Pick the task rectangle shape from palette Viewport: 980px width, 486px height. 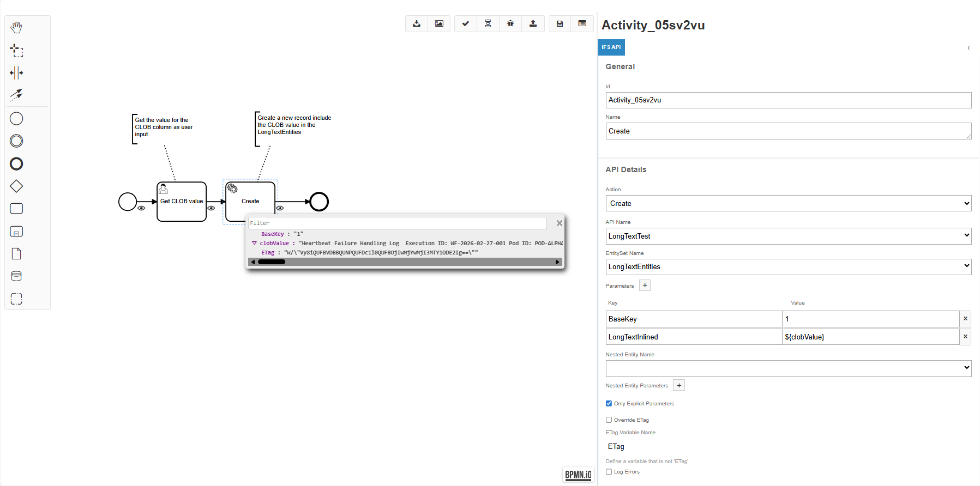tap(16, 209)
